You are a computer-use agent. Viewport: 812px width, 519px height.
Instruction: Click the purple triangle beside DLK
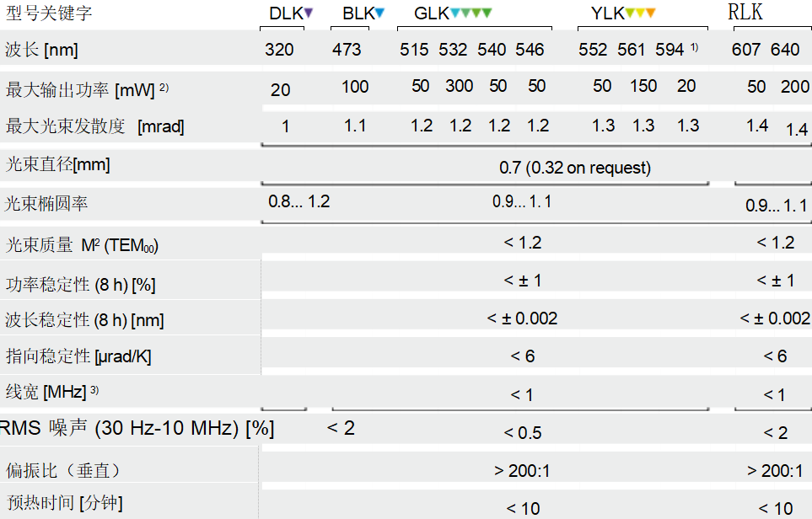point(309,13)
